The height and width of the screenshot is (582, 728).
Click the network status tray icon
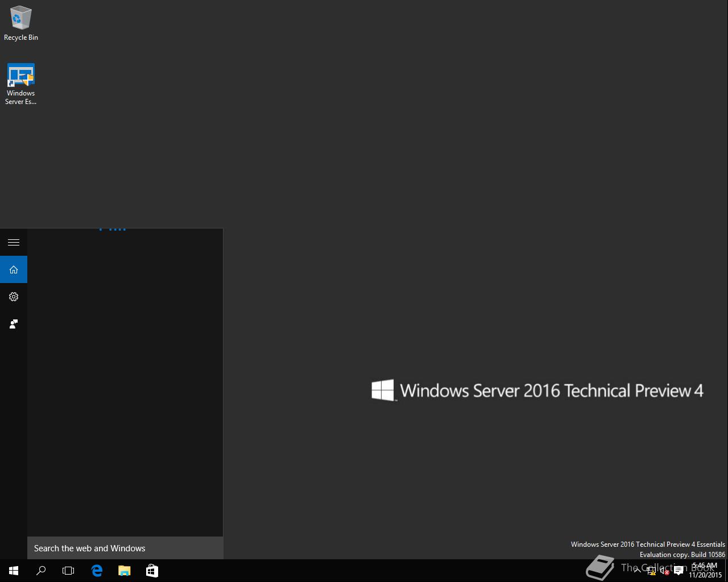651,571
